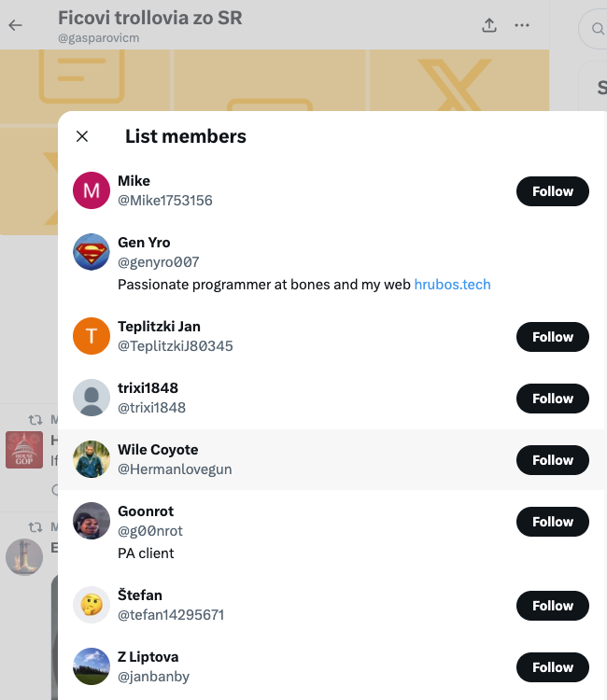
Task: Open the three-dot more options menu
Action: point(522,25)
